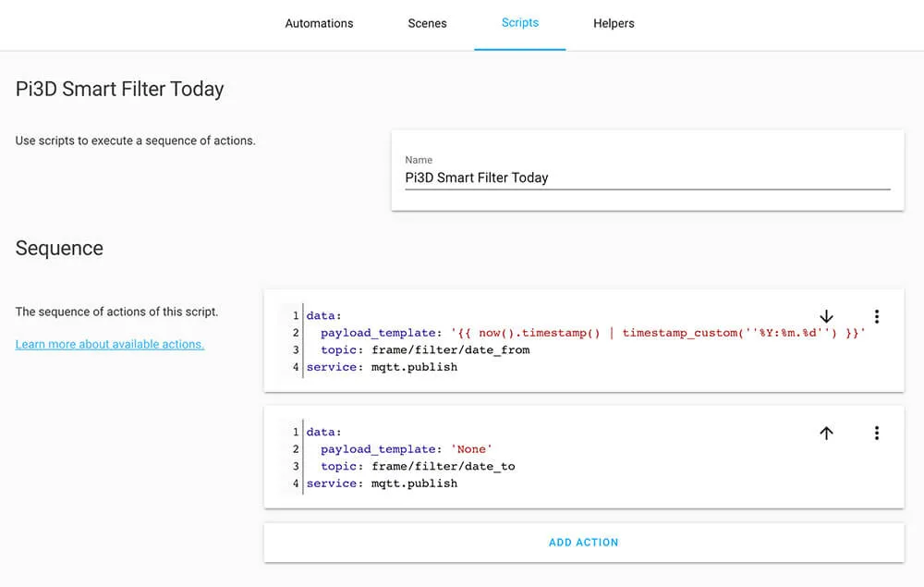
Task: Click the payload_template line with timestamp_custom
Action: (592, 333)
